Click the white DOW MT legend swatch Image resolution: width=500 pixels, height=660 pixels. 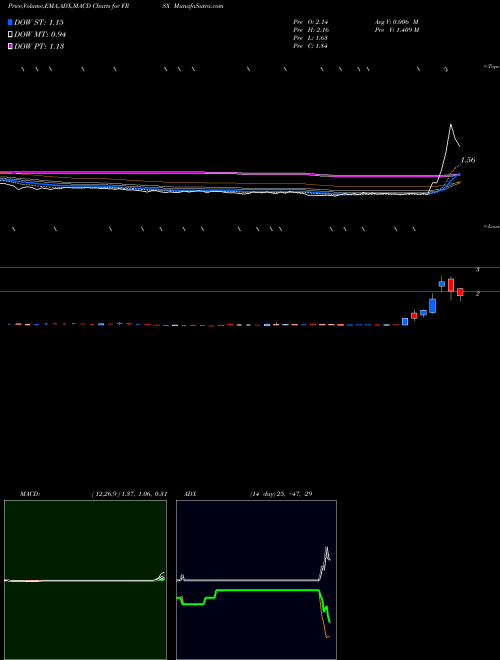pyautogui.click(x=10, y=35)
